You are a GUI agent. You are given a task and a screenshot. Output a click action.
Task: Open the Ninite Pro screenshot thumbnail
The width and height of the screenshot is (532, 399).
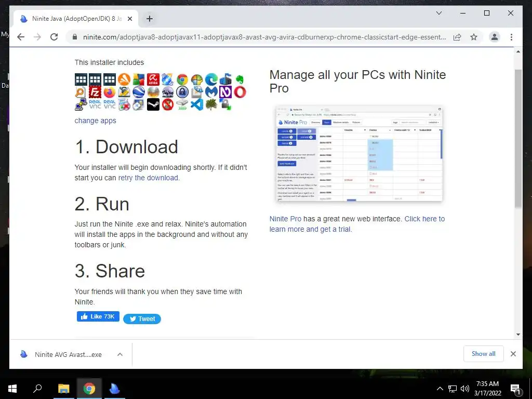point(359,153)
